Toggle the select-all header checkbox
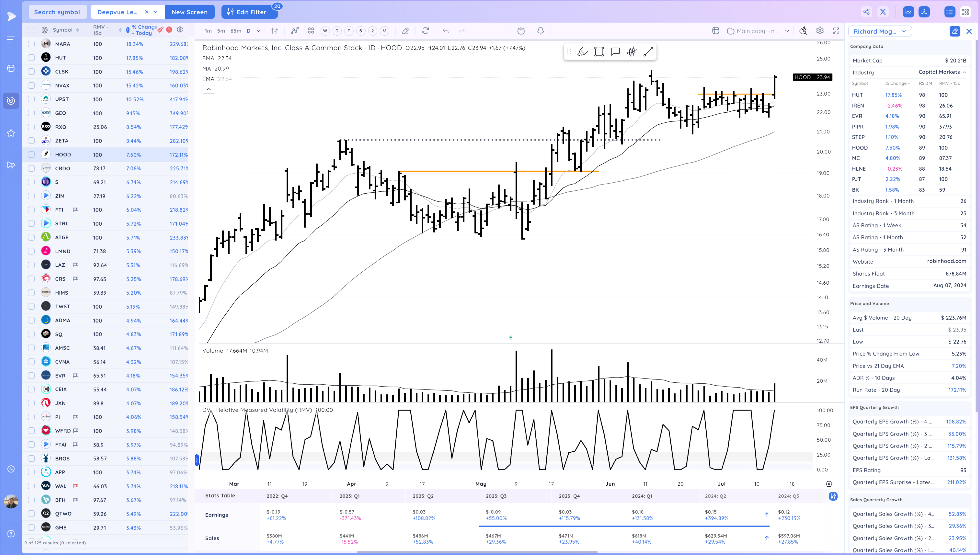Screen dimensions: 980x555 coord(31,30)
